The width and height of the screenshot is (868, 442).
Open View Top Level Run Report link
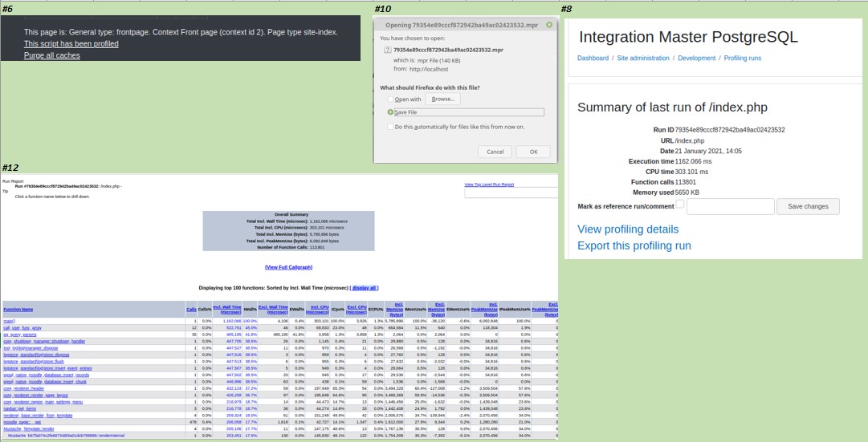coord(489,185)
